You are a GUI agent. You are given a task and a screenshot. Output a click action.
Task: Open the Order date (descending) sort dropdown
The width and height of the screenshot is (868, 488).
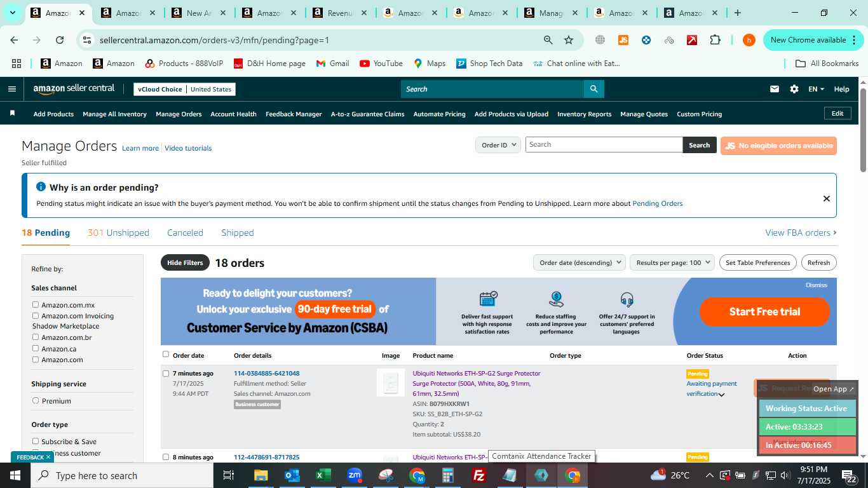pyautogui.click(x=579, y=262)
